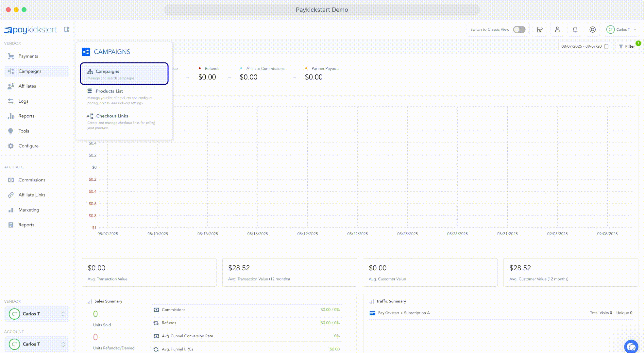644x353 pixels.
Task: Click the Affiliate Commissions legend label
Action: pyautogui.click(x=265, y=69)
